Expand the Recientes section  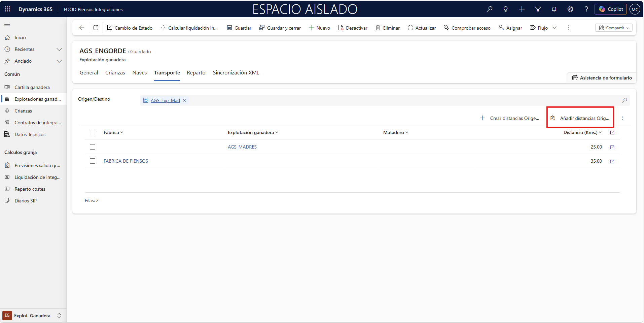[x=59, y=49]
